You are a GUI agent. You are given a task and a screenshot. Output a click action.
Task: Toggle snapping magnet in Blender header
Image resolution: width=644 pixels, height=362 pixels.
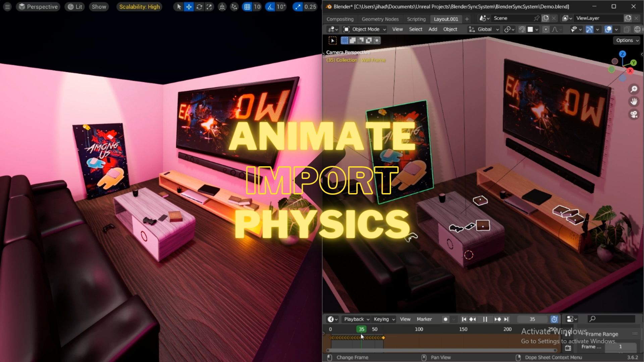click(522, 29)
